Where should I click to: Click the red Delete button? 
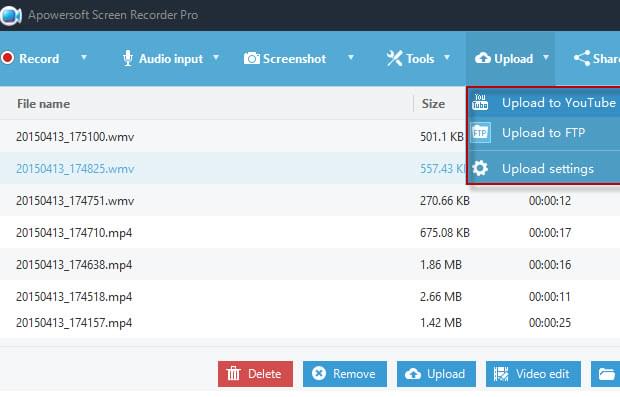click(x=255, y=374)
